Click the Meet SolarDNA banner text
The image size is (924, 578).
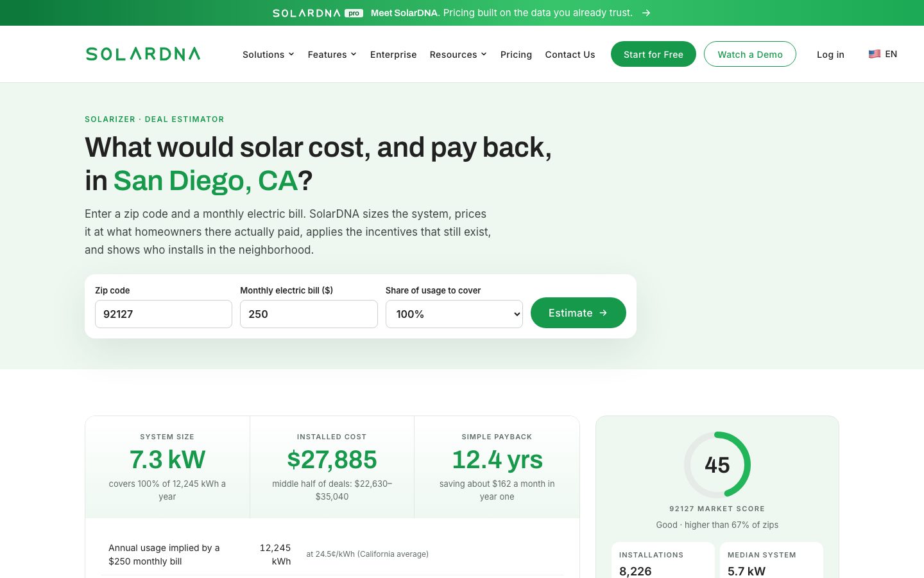(x=502, y=13)
